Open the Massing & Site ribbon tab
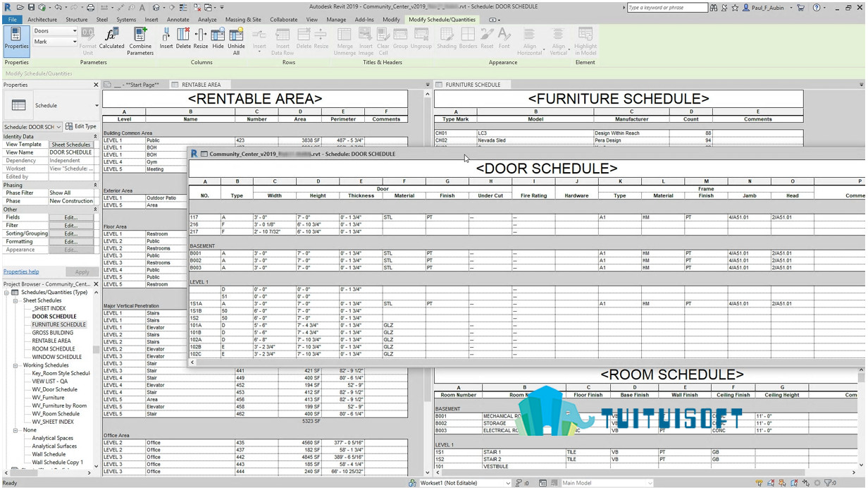Image resolution: width=868 pixels, height=488 pixels. (x=243, y=20)
